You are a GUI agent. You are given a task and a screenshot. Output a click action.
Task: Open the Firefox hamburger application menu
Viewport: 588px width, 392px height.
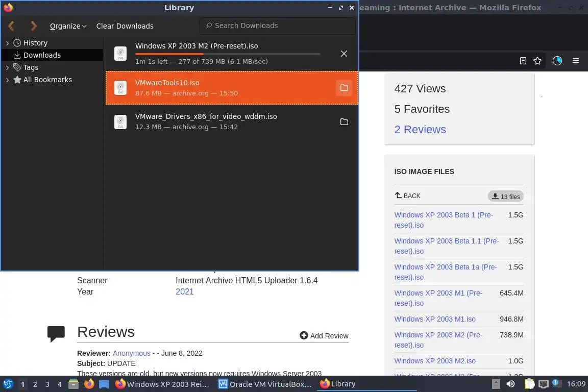click(576, 61)
